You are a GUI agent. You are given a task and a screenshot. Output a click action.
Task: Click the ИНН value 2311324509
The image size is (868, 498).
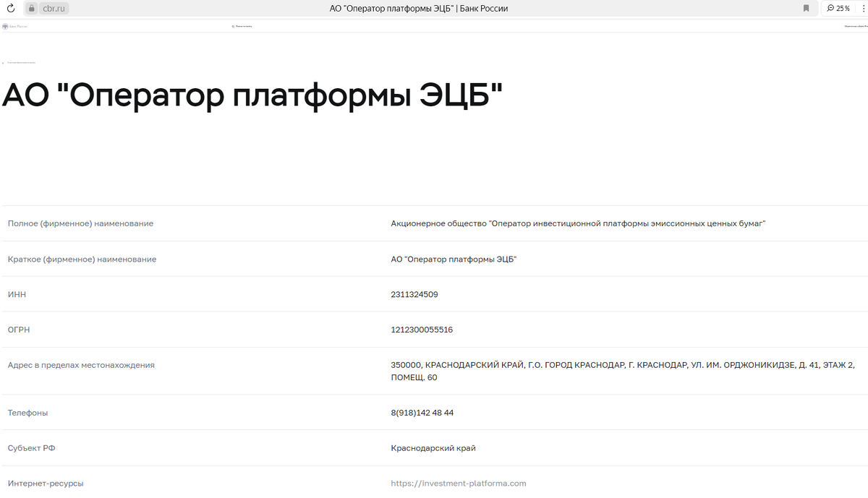(414, 294)
